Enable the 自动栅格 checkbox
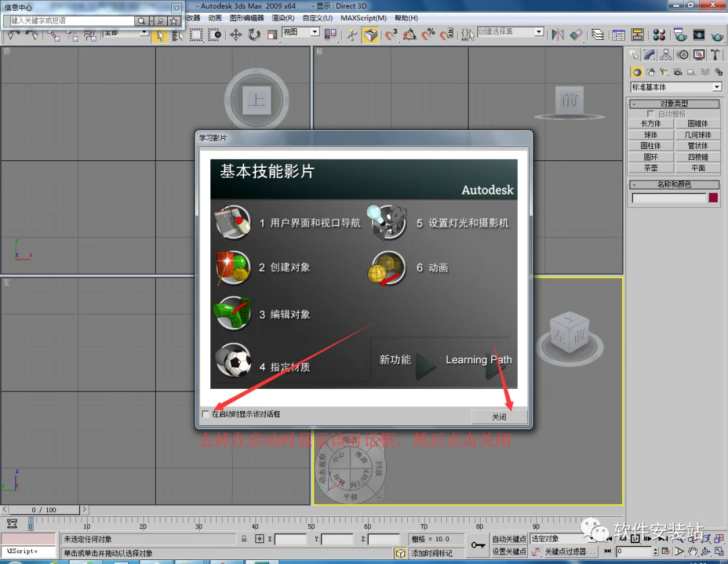The height and width of the screenshot is (564, 728). (x=650, y=114)
